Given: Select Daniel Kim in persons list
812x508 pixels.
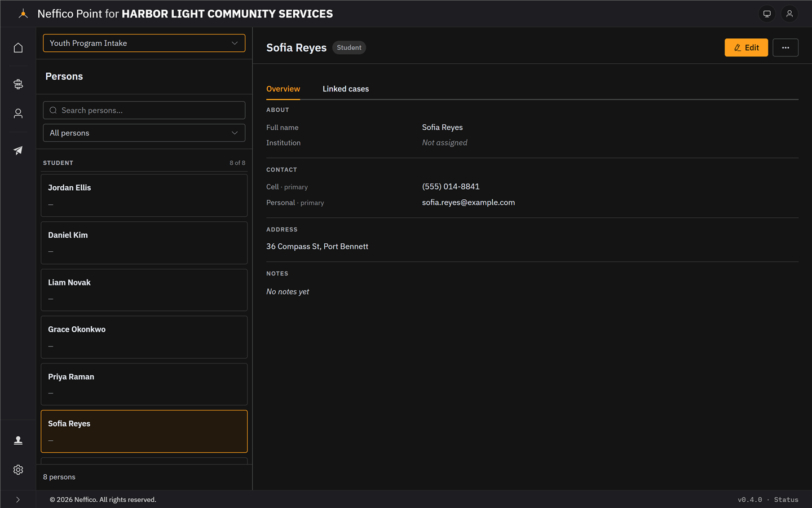Looking at the screenshot, I should point(144,243).
